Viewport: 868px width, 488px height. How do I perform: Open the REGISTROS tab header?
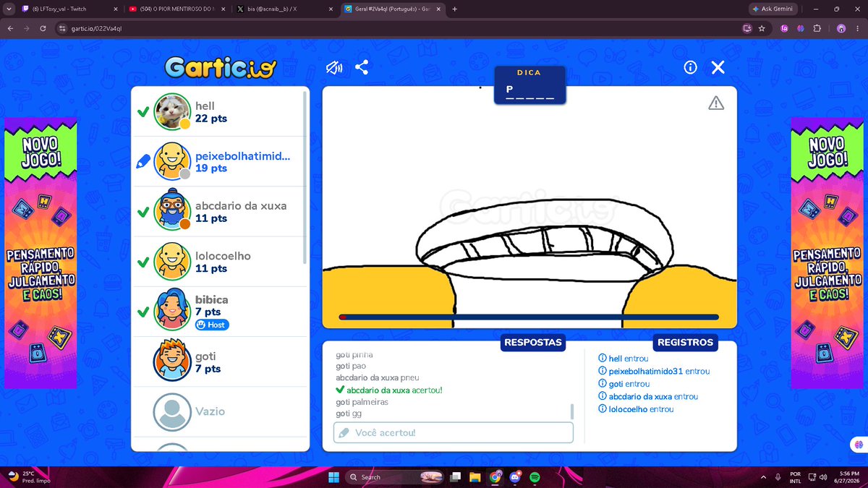[x=685, y=343]
